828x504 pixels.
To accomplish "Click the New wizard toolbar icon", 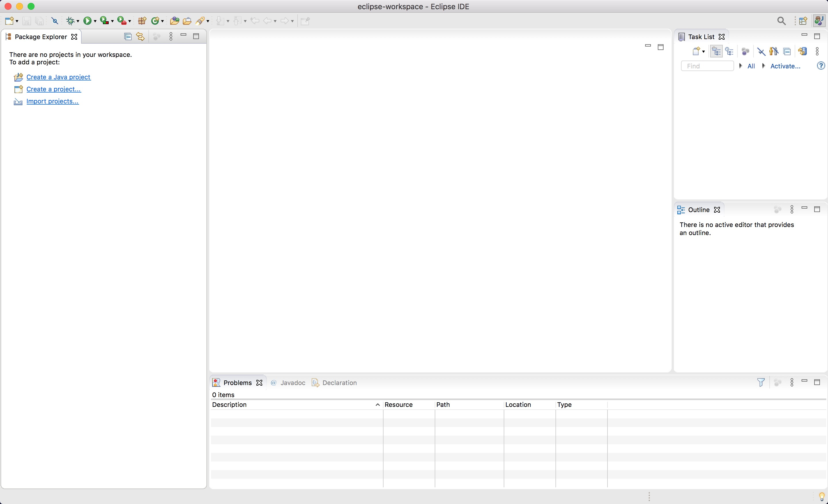I will [x=9, y=21].
